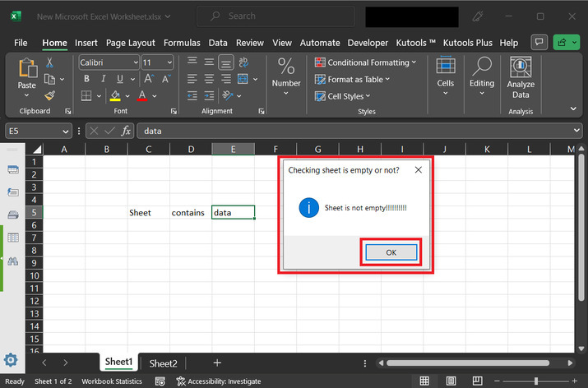Select the Format Painter brush
This screenshot has height=388, width=588.
click(50, 95)
